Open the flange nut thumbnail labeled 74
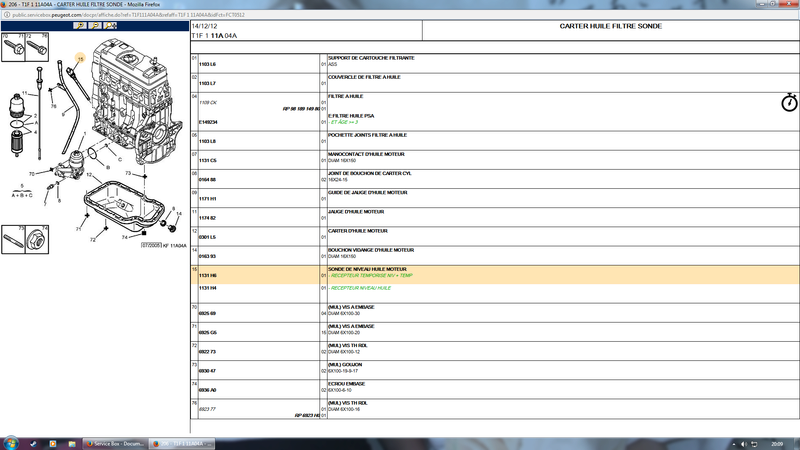800x450 pixels. point(37,239)
